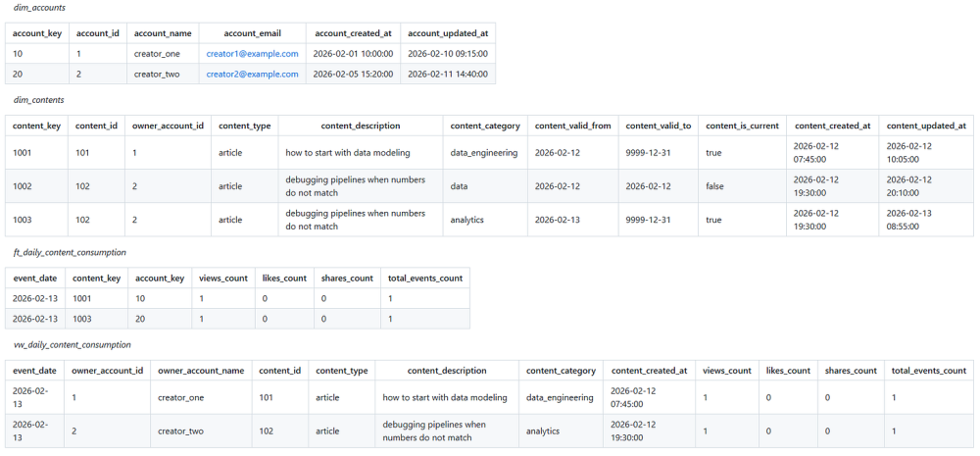The width and height of the screenshot is (980, 456).
Task: Click "total_events_count" header in vw_daily_content_consumption
Action: (x=929, y=371)
